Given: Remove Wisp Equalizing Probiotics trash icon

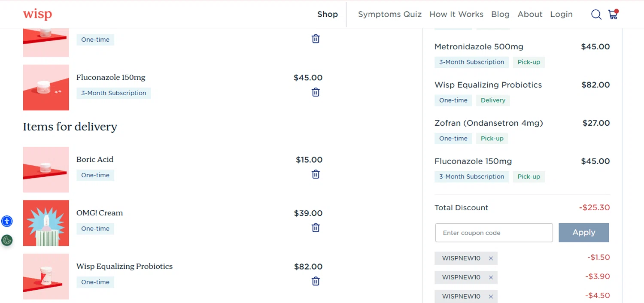Looking at the screenshot, I should [316, 281].
